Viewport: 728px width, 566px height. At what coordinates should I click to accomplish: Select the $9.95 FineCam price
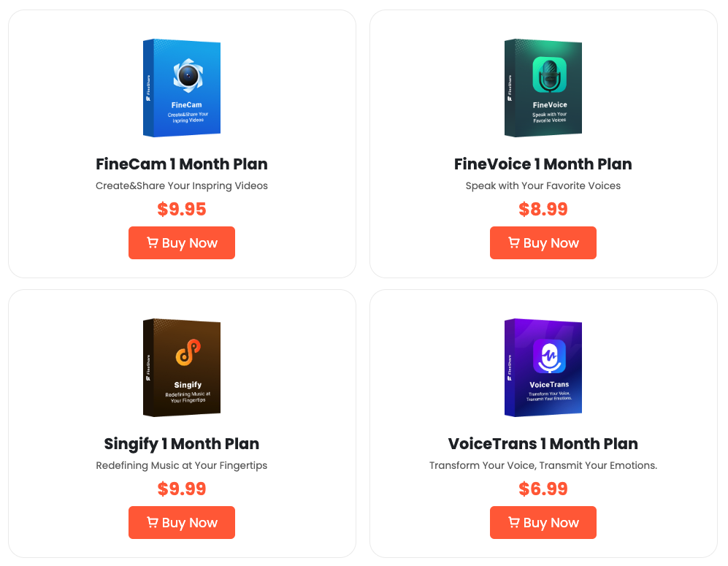182,209
